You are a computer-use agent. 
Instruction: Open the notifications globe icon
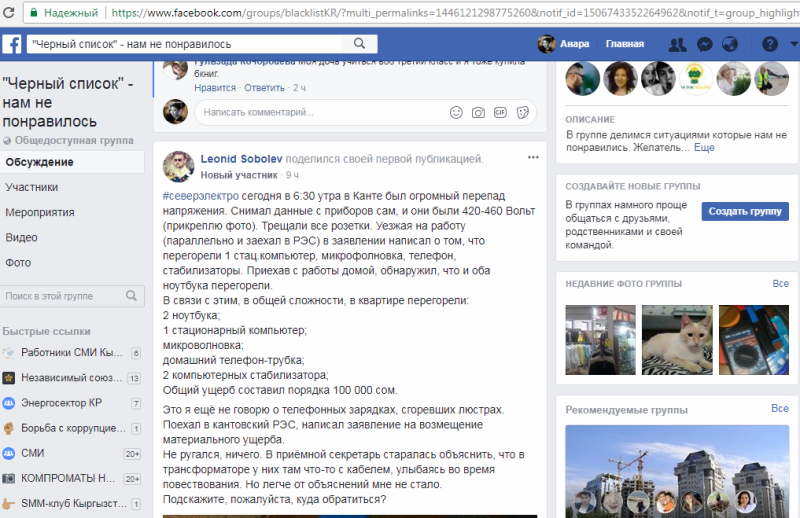coord(730,44)
